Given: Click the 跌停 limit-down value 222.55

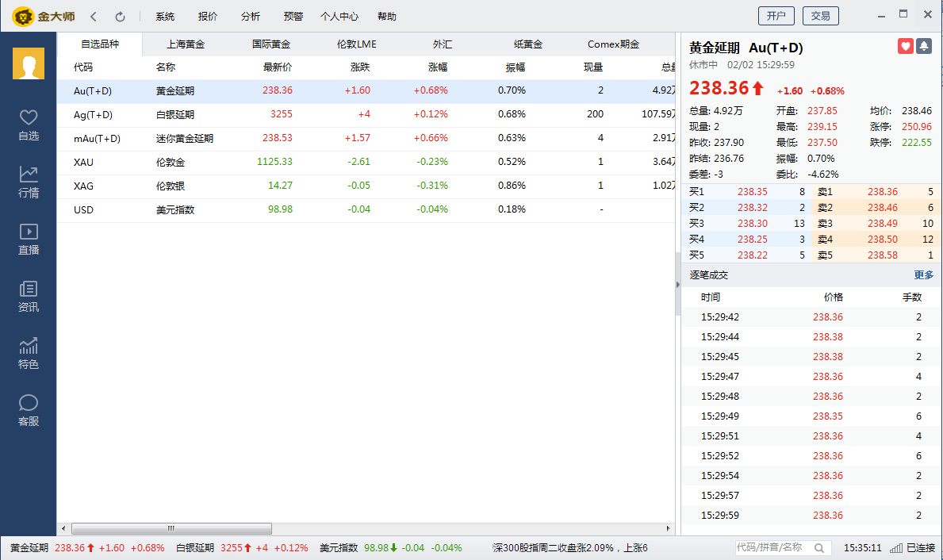Looking at the screenshot, I should click(x=917, y=143).
